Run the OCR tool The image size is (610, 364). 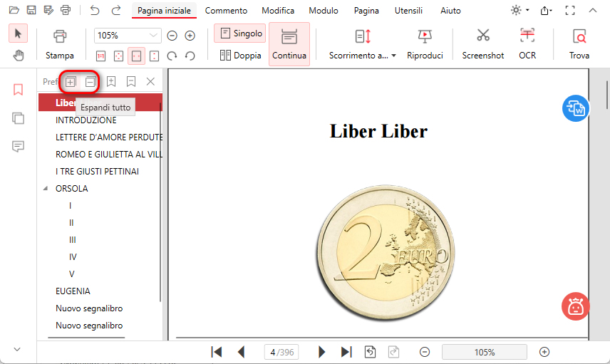[x=527, y=44]
